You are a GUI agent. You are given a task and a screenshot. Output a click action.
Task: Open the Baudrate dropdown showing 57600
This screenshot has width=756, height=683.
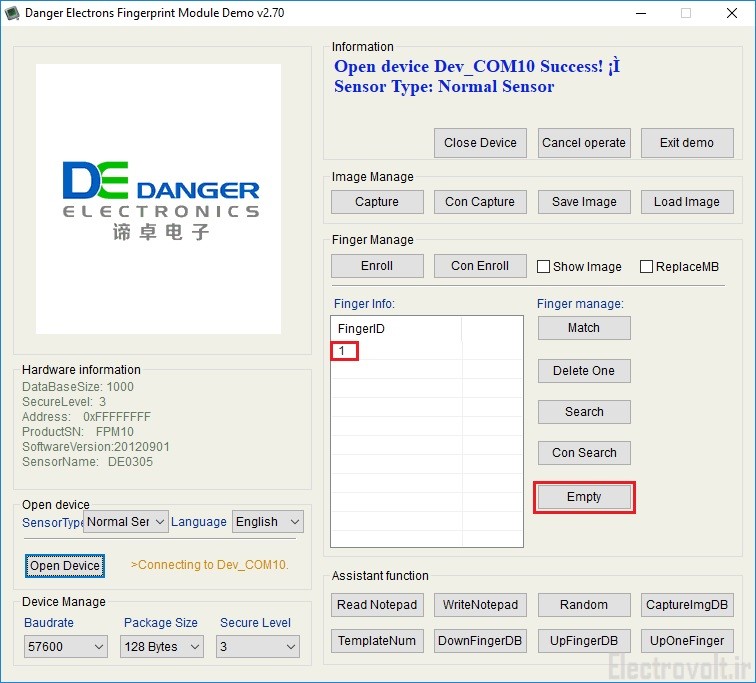[66, 646]
